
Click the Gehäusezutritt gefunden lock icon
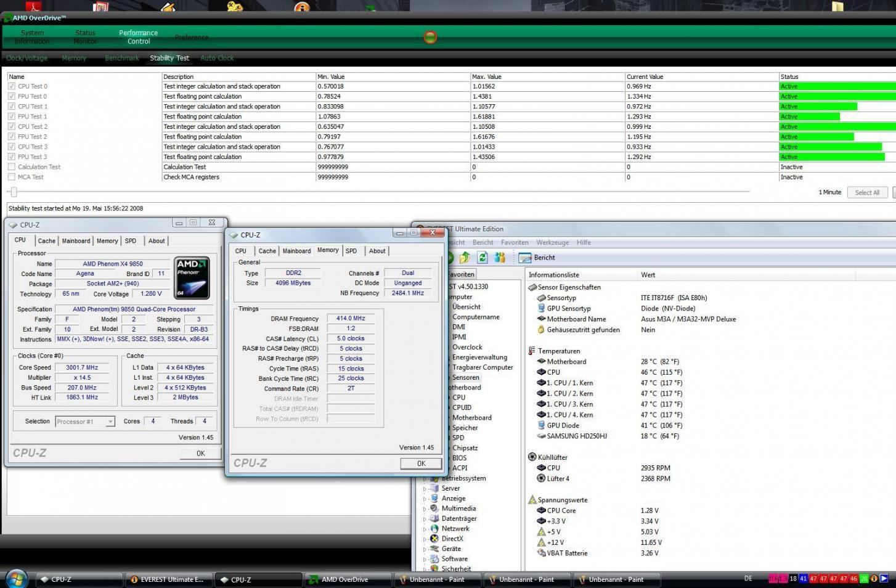click(x=541, y=330)
